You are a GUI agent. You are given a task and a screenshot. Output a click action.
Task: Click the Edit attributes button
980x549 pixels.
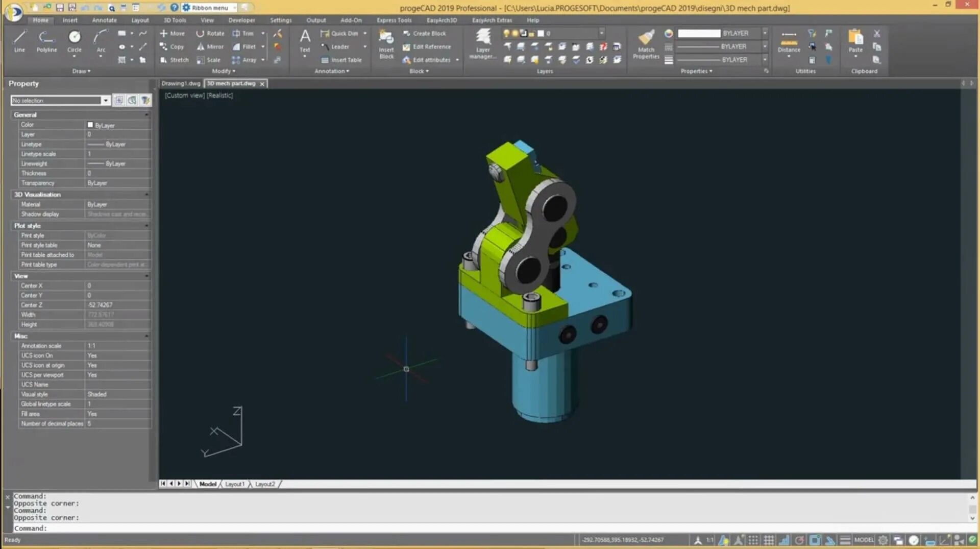(427, 60)
